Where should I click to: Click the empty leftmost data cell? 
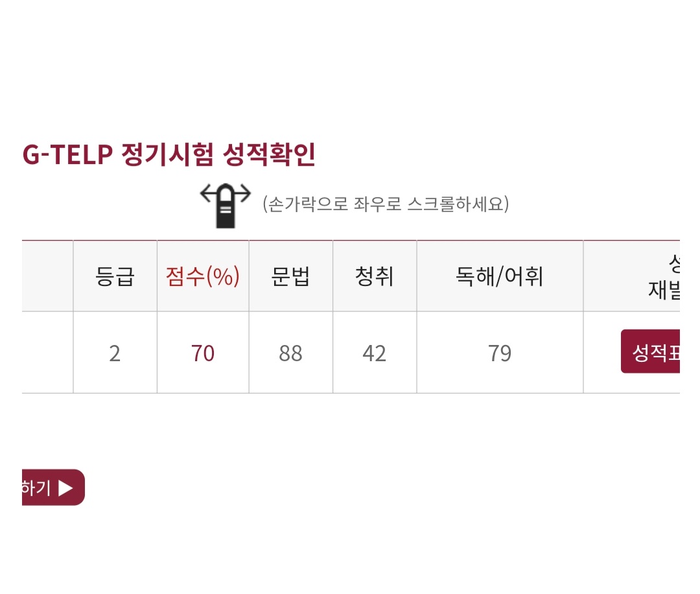pos(47,353)
